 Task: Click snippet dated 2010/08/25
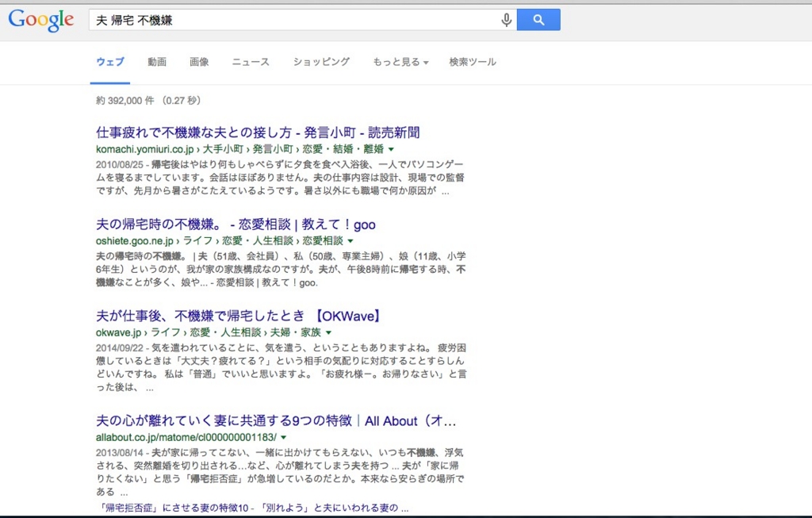pyautogui.click(x=280, y=178)
